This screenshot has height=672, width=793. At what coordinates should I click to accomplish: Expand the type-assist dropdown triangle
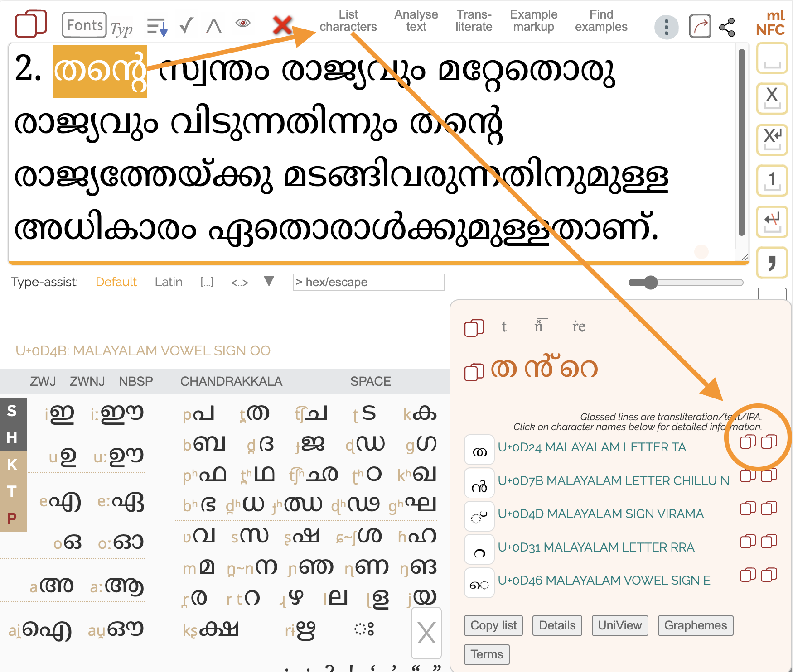pyautogui.click(x=269, y=282)
